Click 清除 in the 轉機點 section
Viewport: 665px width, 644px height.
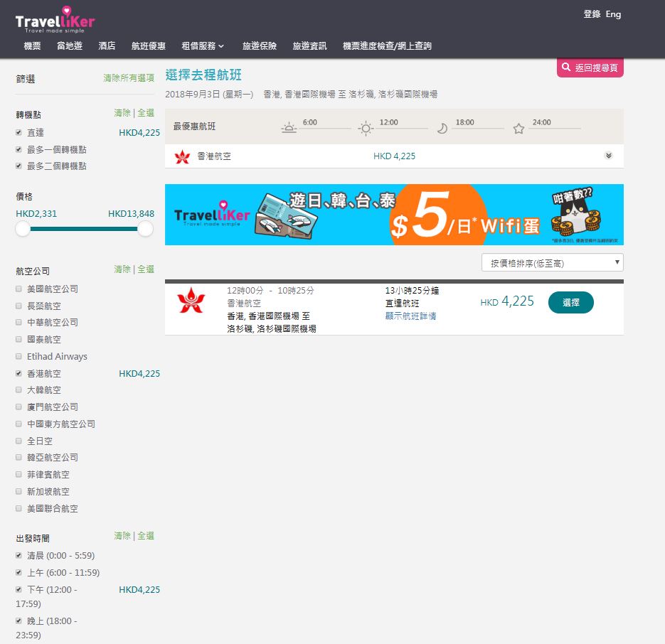coord(122,113)
